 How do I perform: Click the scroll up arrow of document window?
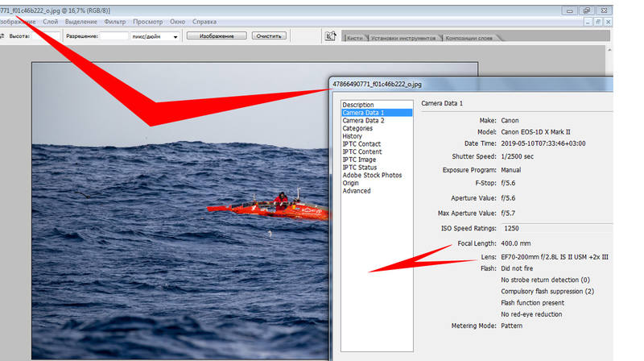coord(609,50)
